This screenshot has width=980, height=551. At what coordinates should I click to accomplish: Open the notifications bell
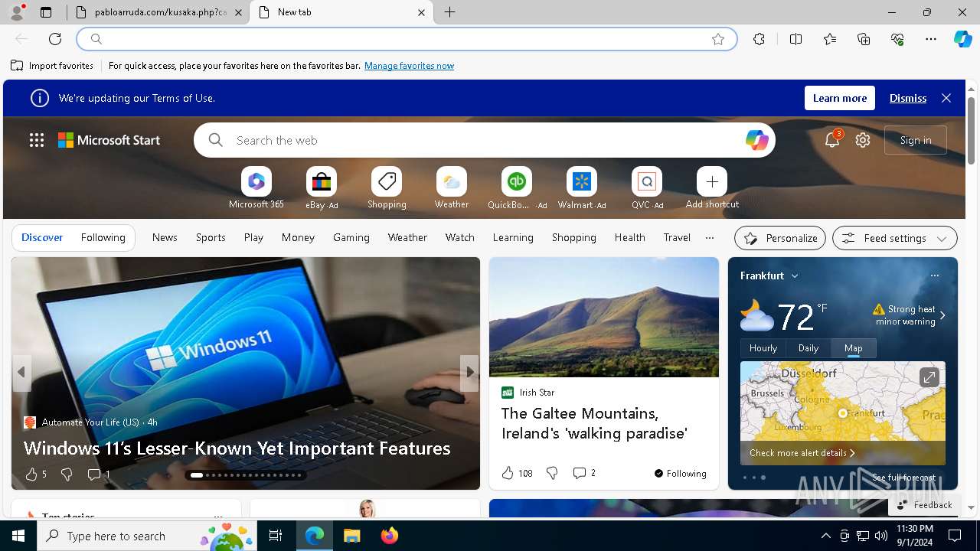pos(832,140)
